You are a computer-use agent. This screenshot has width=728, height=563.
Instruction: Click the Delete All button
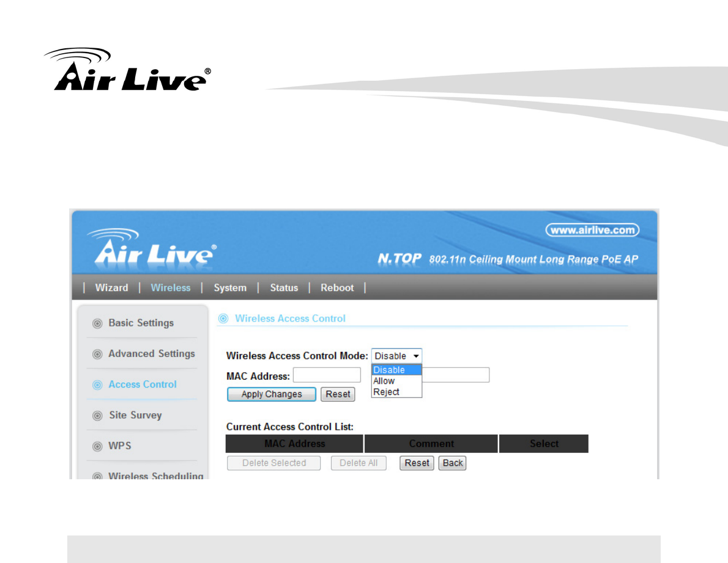point(358,463)
